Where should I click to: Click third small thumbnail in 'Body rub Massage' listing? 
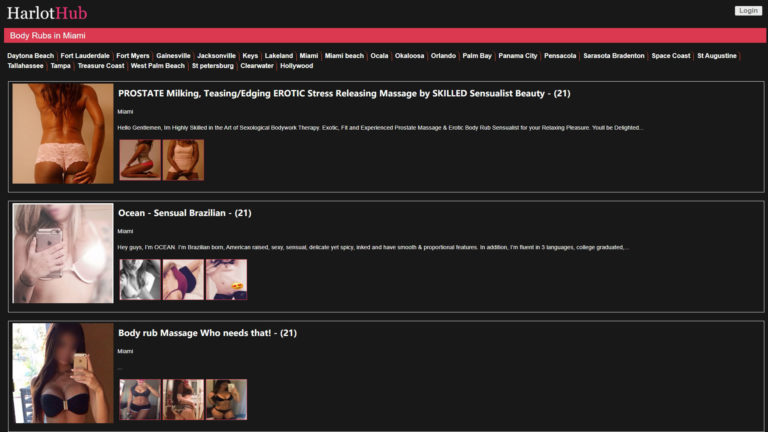click(226, 400)
